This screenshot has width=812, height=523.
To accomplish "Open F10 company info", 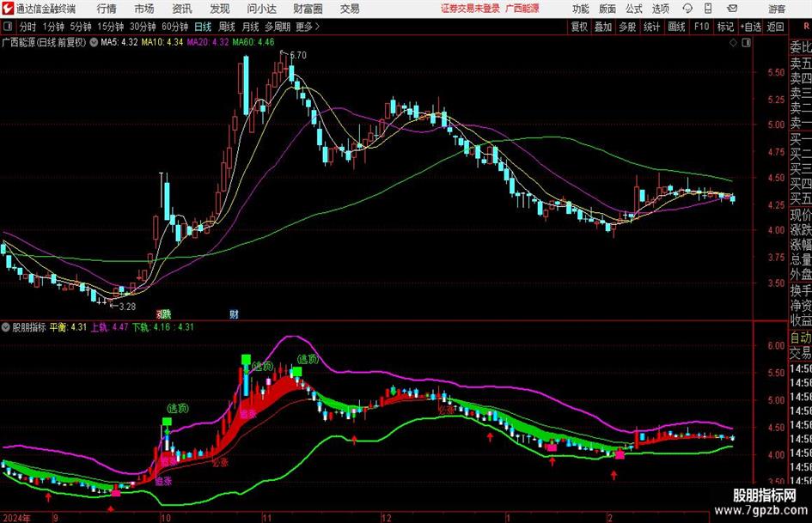I will (x=701, y=27).
